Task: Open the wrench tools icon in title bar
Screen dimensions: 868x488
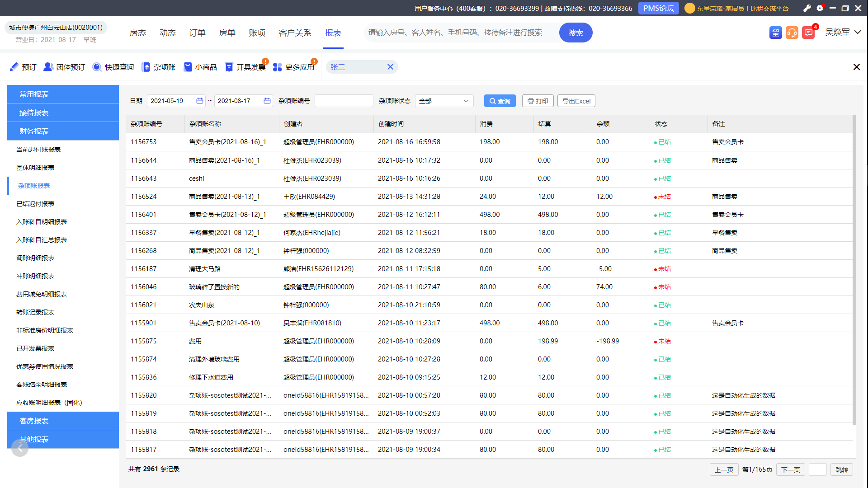Action: coord(807,8)
